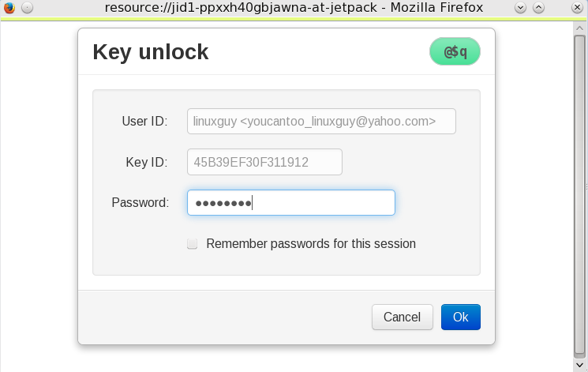The height and width of the screenshot is (372, 588).
Task: Click the Password: label
Action: pos(140,203)
